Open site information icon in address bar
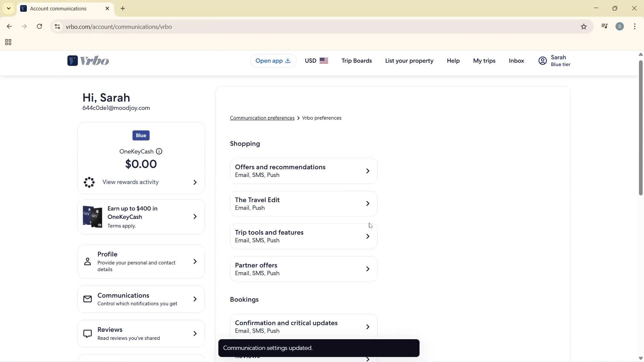 coord(57,27)
